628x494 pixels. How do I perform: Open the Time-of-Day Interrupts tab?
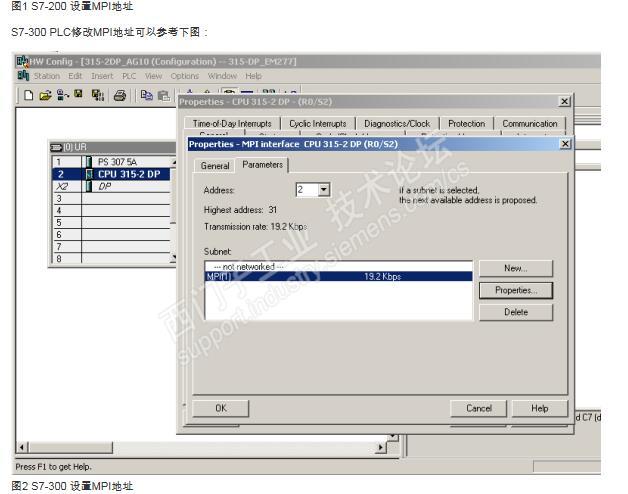tap(232, 123)
